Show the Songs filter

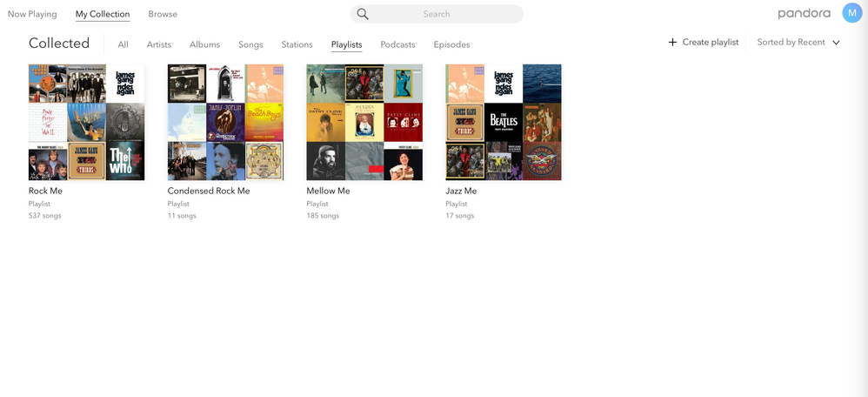click(x=250, y=44)
